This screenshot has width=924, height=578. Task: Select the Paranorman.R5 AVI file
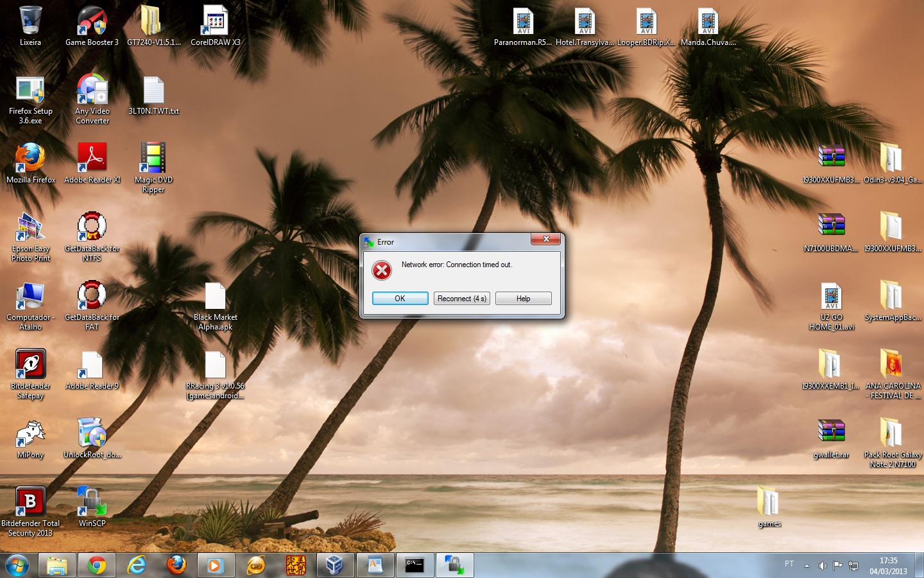523,26
